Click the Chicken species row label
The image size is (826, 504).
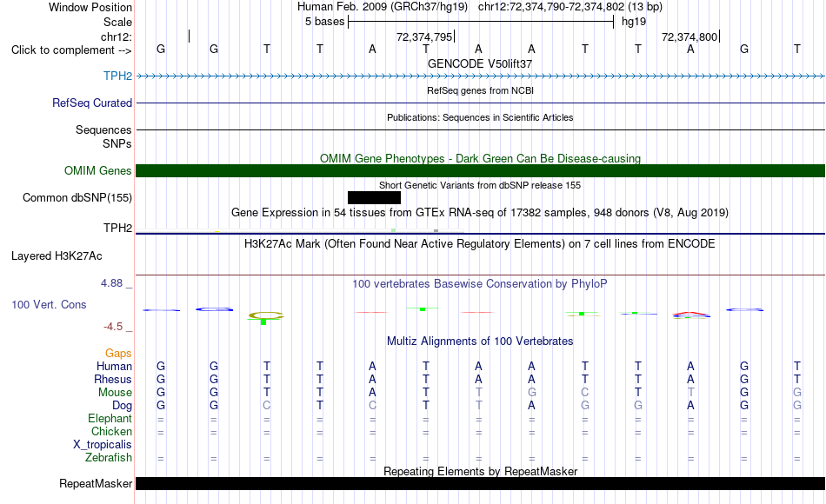[111, 431]
